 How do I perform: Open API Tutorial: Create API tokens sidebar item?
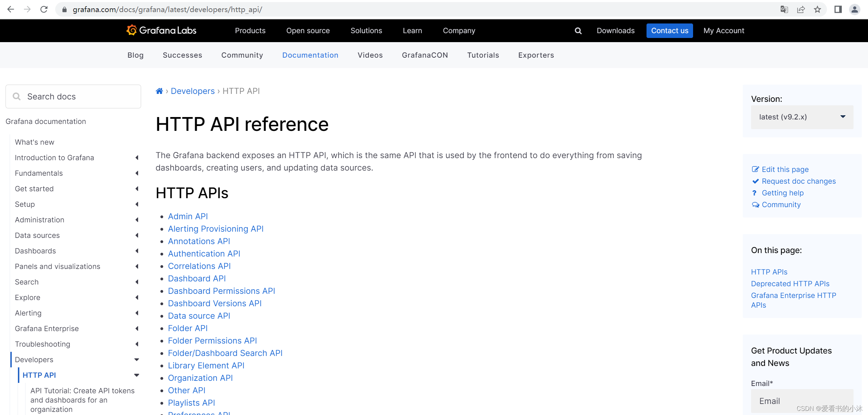pyautogui.click(x=82, y=400)
